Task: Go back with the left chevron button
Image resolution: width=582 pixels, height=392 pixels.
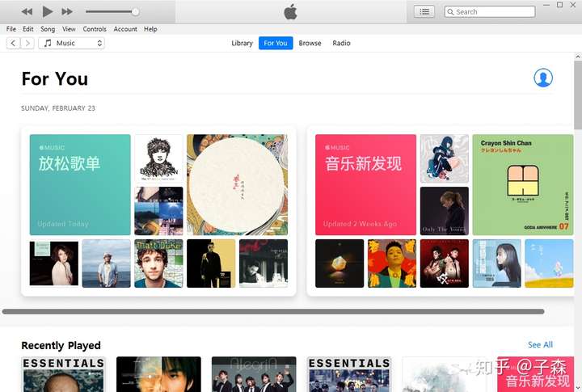Action: pos(14,43)
